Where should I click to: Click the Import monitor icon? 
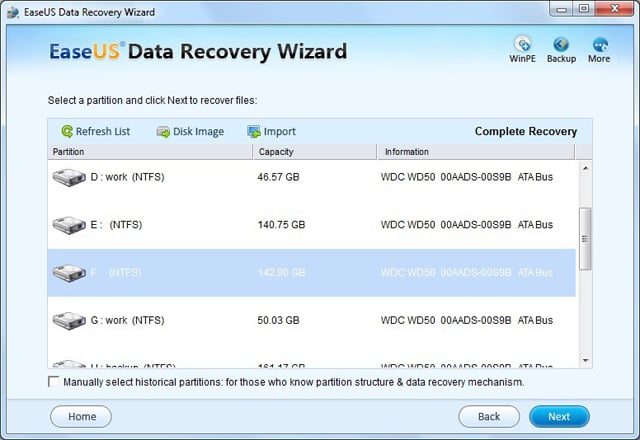click(254, 132)
